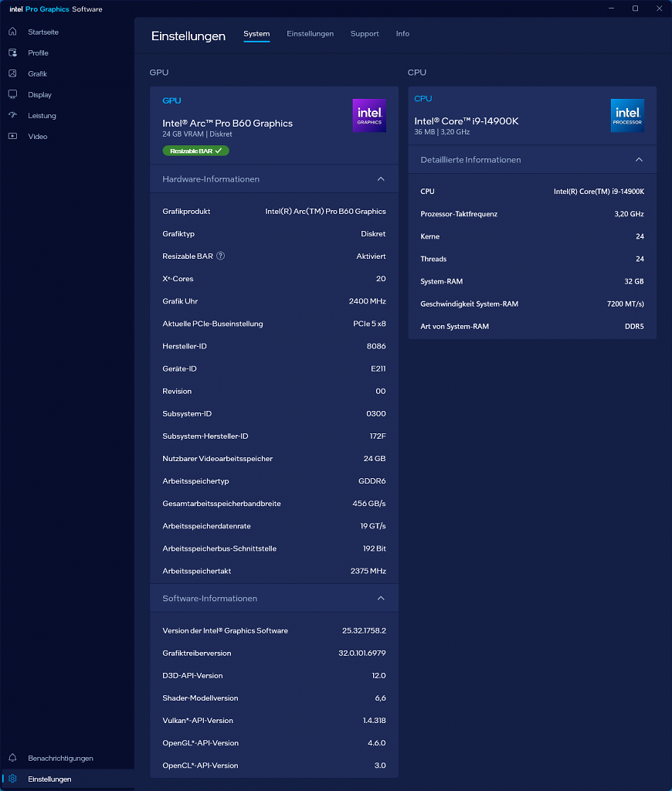Click the Art von System-RAM value DDR5
Screen dimensions: 672x791
(634, 327)
